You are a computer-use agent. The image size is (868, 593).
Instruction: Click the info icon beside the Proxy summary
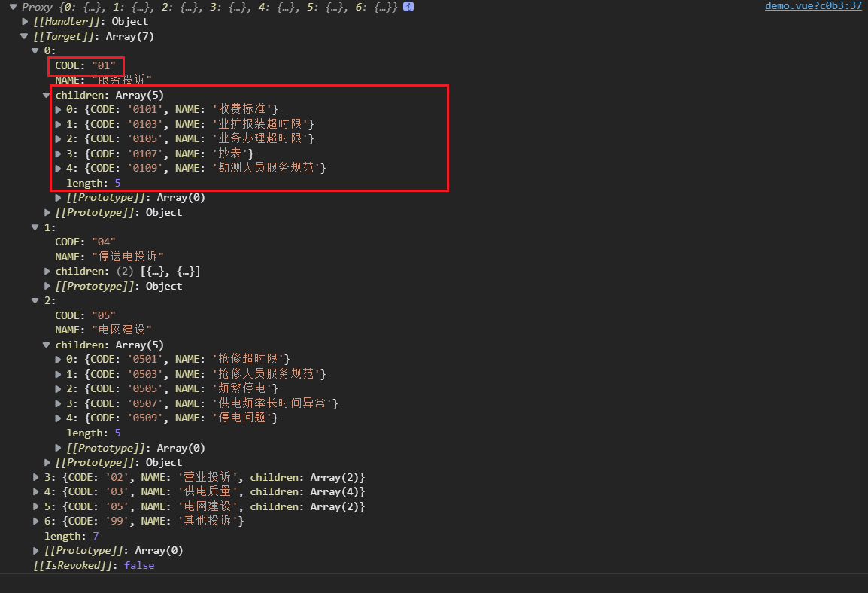[408, 7]
